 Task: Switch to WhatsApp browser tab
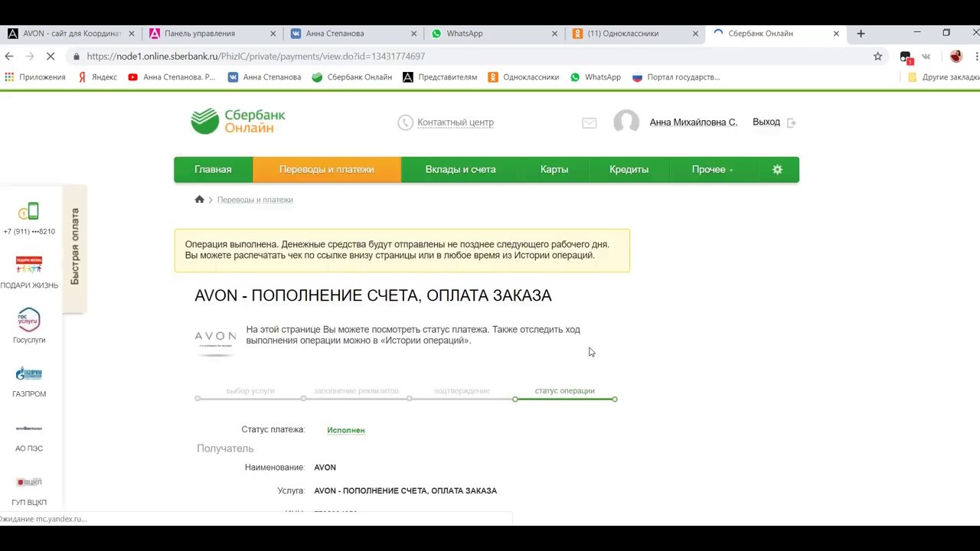494,34
